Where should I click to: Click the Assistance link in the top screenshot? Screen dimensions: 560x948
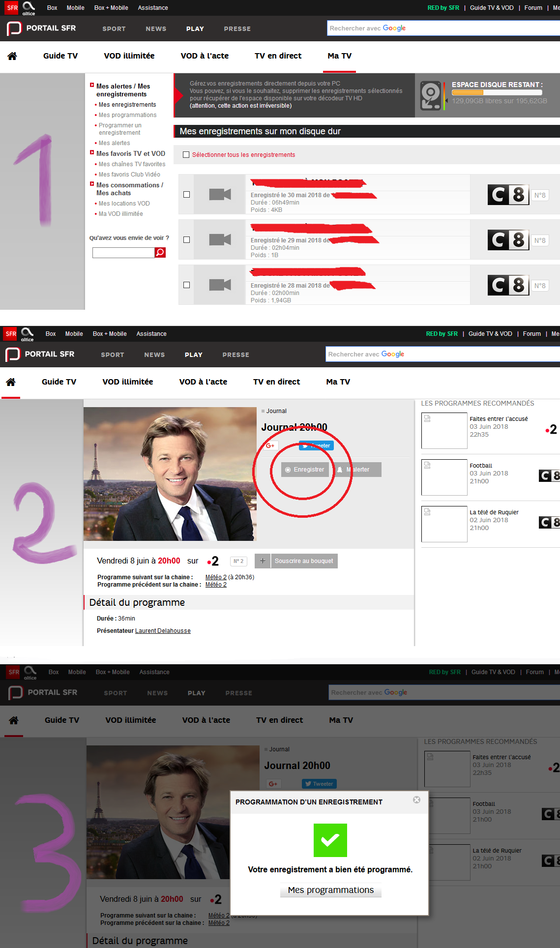(x=153, y=8)
